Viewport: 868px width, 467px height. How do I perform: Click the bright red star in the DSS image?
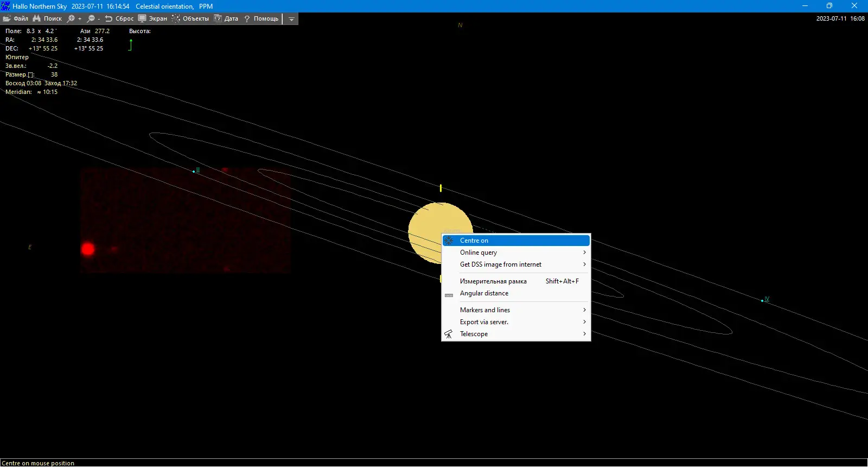click(x=88, y=249)
